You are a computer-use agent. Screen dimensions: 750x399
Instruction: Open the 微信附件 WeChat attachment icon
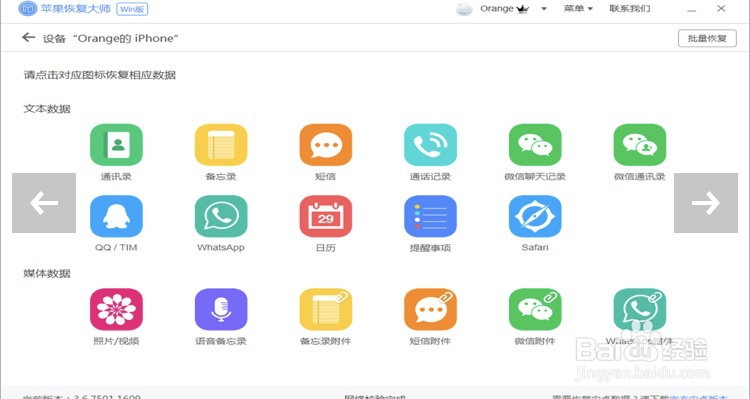[535, 310]
